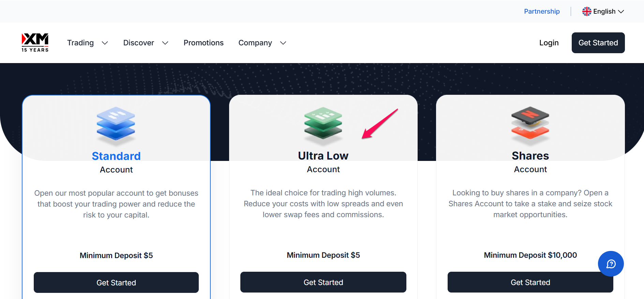Open the English language dropdown arrow

pyautogui.click(x=621, y=11)
